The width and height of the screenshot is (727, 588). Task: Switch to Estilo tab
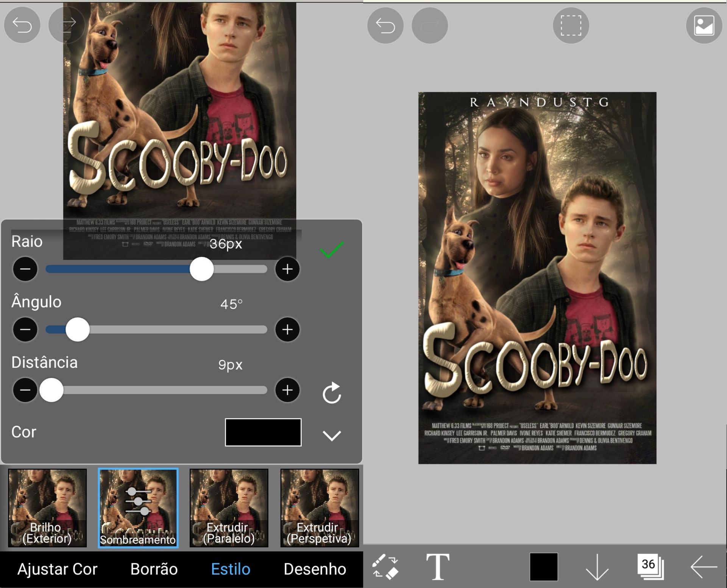point(231,569)
